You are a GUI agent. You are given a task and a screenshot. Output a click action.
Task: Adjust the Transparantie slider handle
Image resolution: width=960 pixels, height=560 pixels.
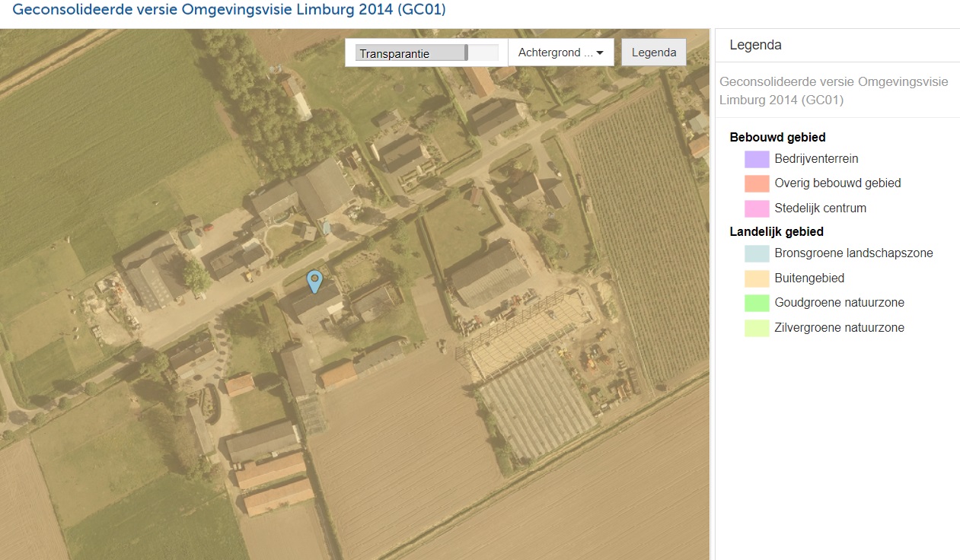tap(465, 52)
